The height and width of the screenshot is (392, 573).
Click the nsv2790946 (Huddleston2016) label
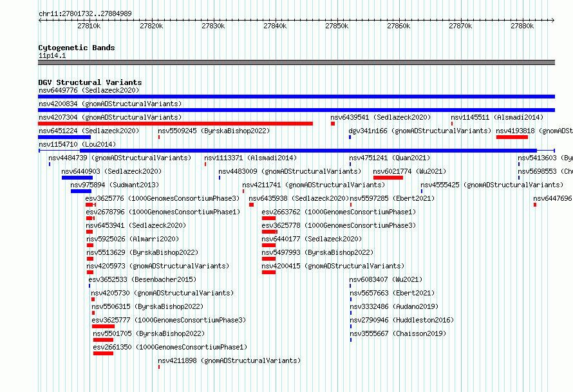[402, 320]
